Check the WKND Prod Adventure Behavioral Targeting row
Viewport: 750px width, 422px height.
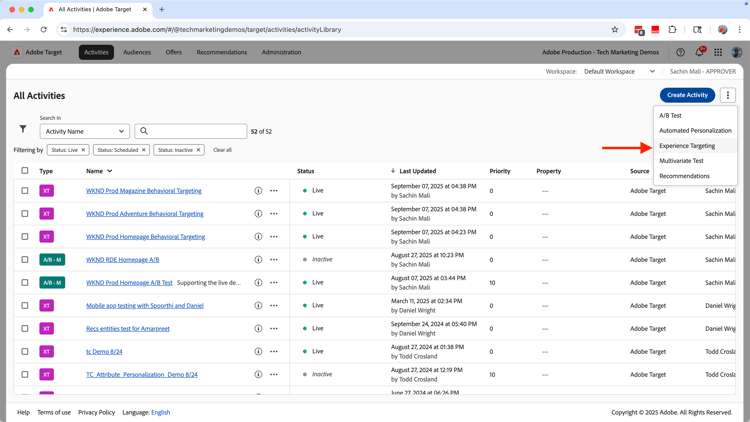tap(25, 214)
